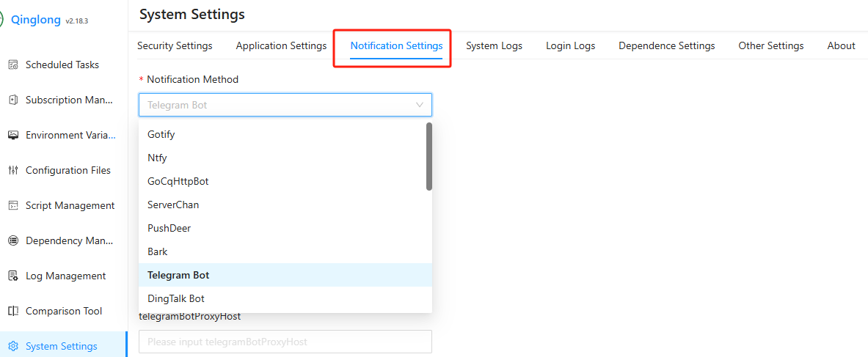Open the Login Logs tab
Screen dimensions: 868x357
pyautogui.click(x=570, y=45)
